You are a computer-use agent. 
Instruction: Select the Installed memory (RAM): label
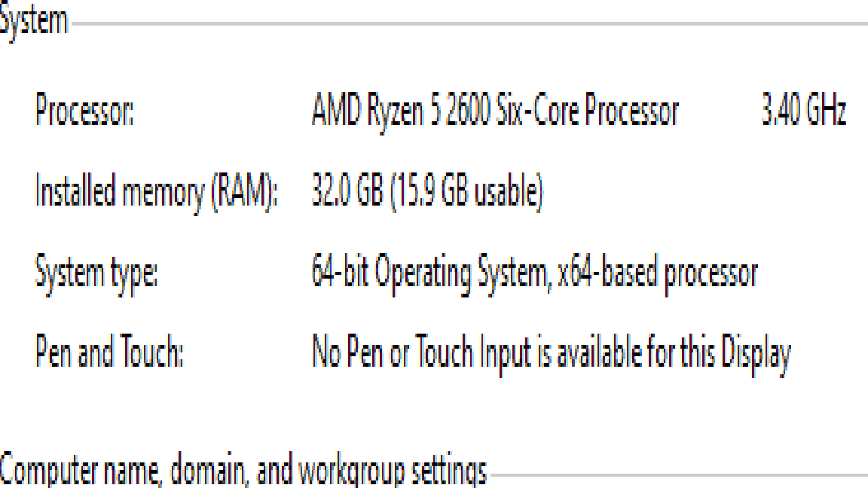click(155, 192)
